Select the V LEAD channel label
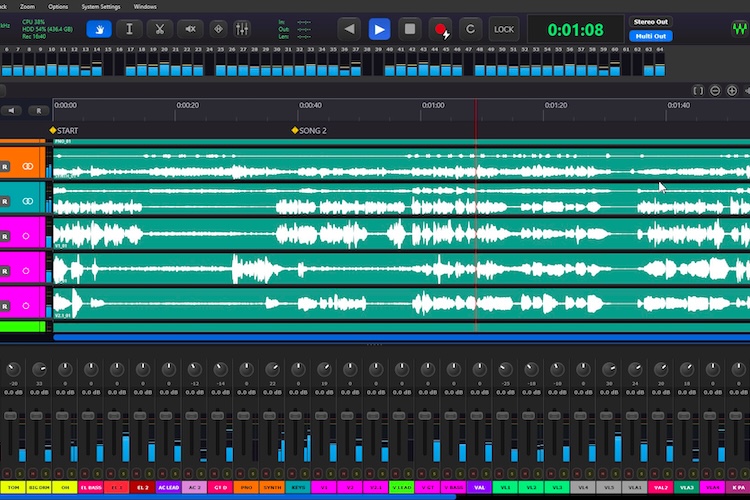The image size is (750, 500). (401, 487)
